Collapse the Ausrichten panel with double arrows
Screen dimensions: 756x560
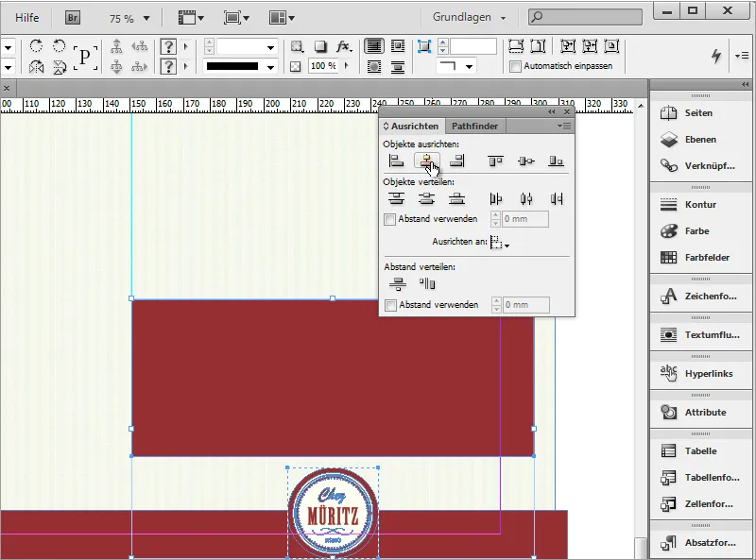pyautogui.click(x=552, y=111)
